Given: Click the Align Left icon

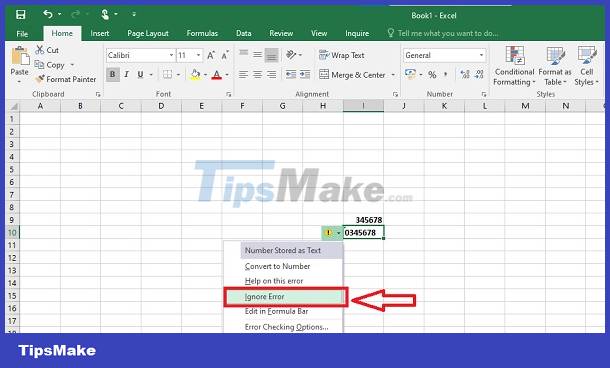Looking at the screenshot, I should [244, 74].
